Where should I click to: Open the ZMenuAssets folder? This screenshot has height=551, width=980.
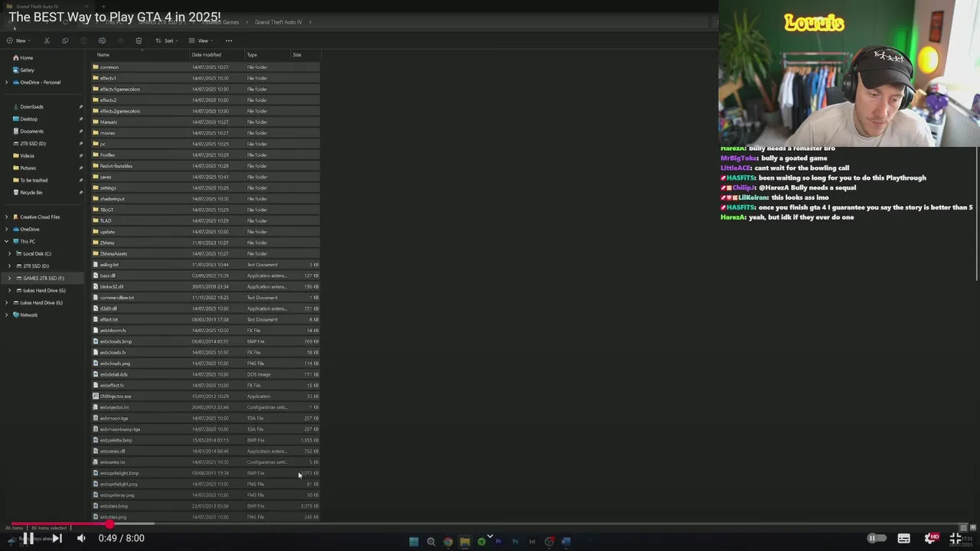pos(205,253)
